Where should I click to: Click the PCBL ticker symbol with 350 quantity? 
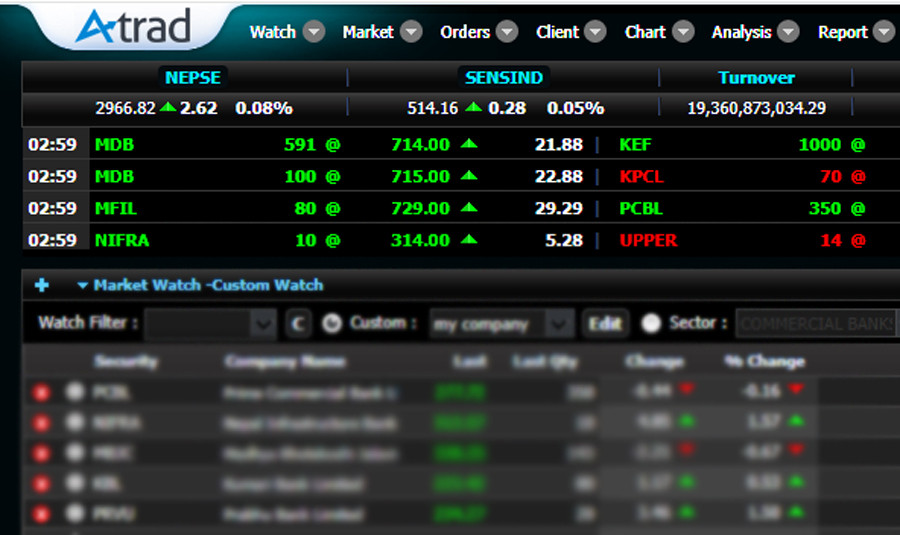(x=641, y=208)
